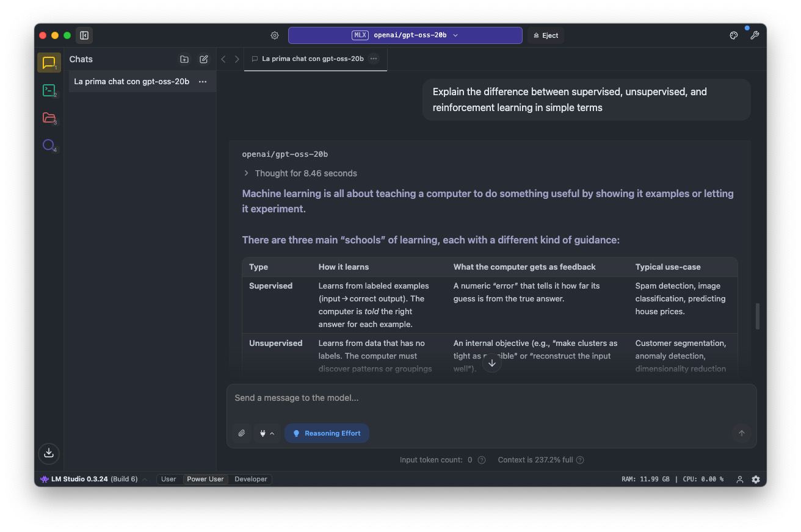
Task: Open the Chats view in sidebar
Action: [x=49, y=63]
